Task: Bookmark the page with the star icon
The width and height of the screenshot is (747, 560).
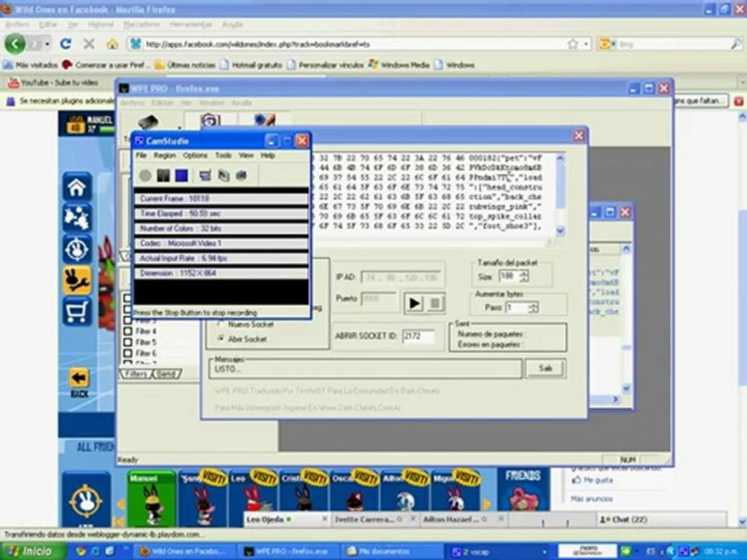Action: [x=572, y=44]
